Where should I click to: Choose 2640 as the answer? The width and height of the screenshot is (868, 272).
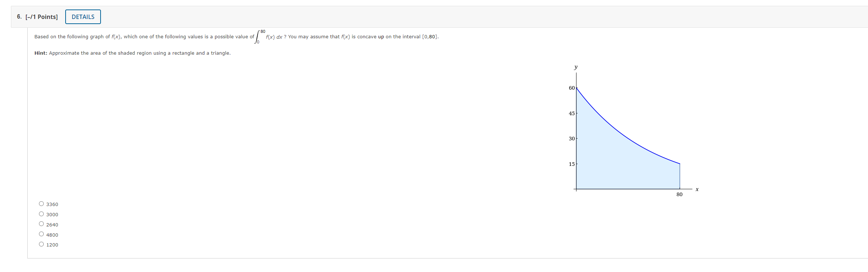42,224
